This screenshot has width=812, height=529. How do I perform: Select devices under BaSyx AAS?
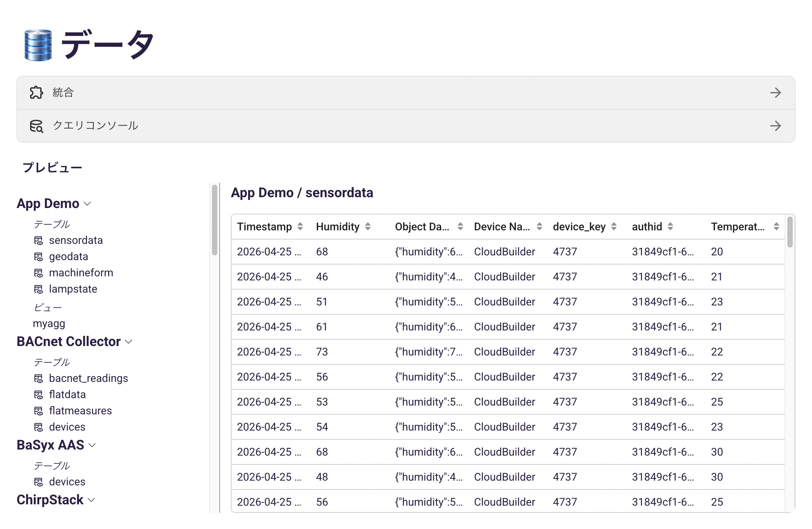(67, 482)
